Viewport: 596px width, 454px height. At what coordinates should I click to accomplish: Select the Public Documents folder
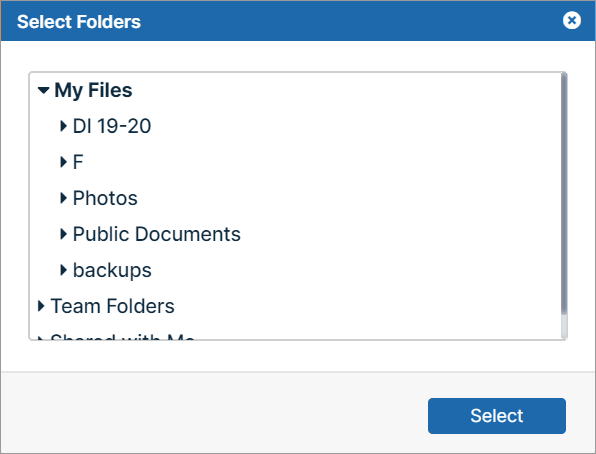tap(157, 234)
